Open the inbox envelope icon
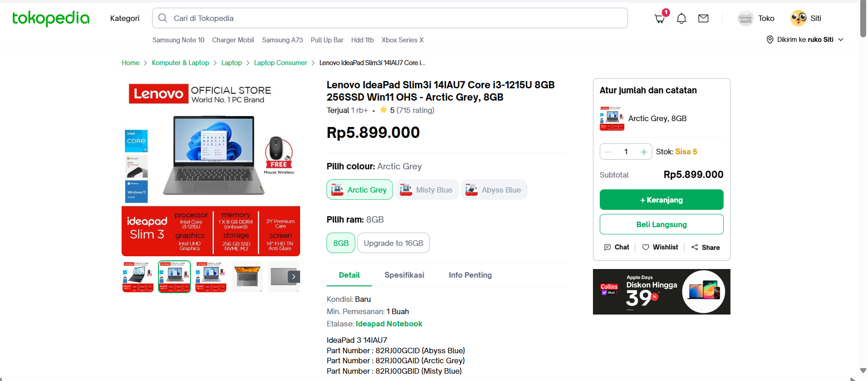Image resolution: width=868 pixels, height=381 pixels. click(x=703, y=18)
